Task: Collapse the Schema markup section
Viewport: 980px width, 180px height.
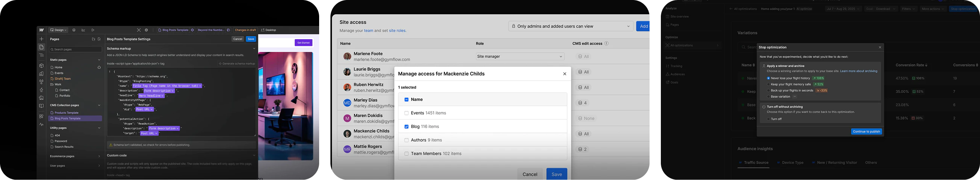Action: click(254, 49)
